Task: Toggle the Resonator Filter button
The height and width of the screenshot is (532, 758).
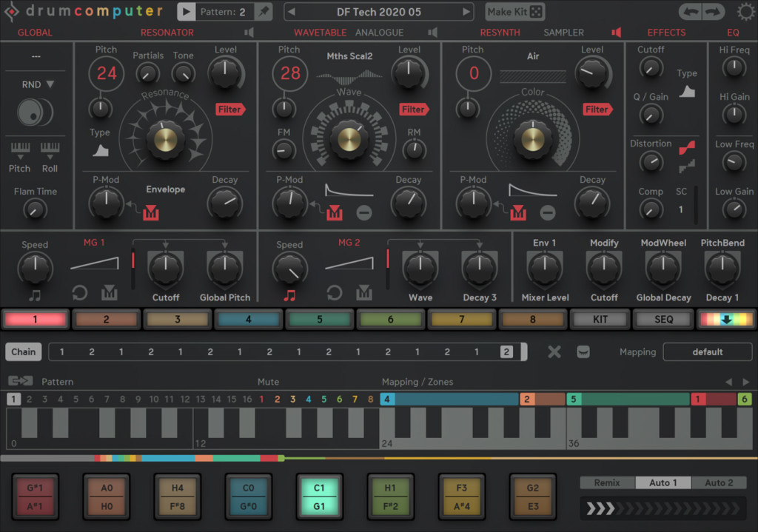Action: pyautogui.click(x=229, y=110)
